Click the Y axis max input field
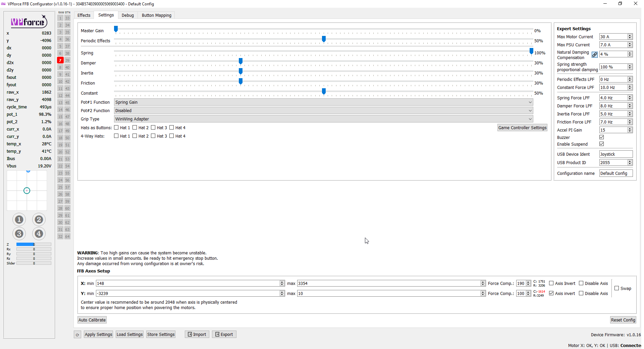Viewport: 644px width, 349px height. click(x=391, y=294)
